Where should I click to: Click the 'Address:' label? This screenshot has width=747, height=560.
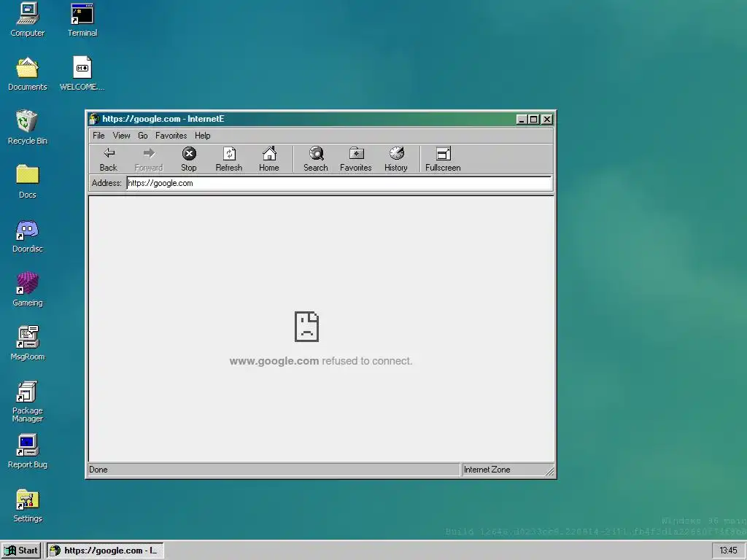[x=107, y=183]
